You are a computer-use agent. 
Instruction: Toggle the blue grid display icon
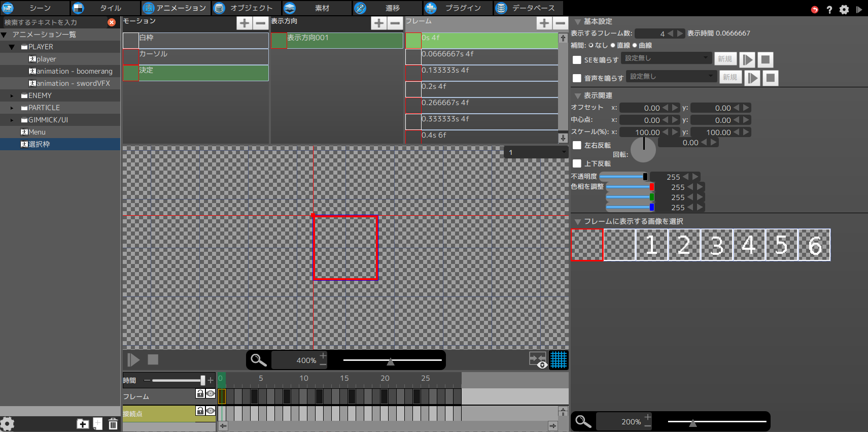coord(559,360)
